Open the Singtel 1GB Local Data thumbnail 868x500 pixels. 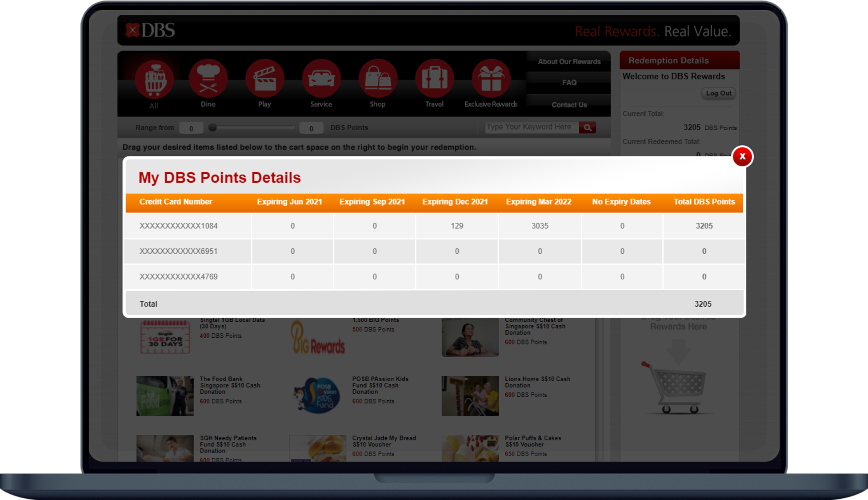click(x=165, y=336)
